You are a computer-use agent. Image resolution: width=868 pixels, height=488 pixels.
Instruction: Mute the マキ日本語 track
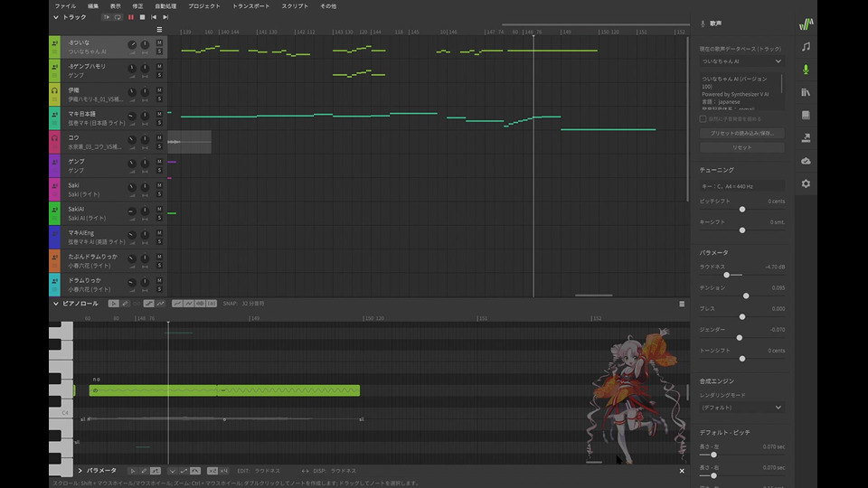click(x=159, y=114)
